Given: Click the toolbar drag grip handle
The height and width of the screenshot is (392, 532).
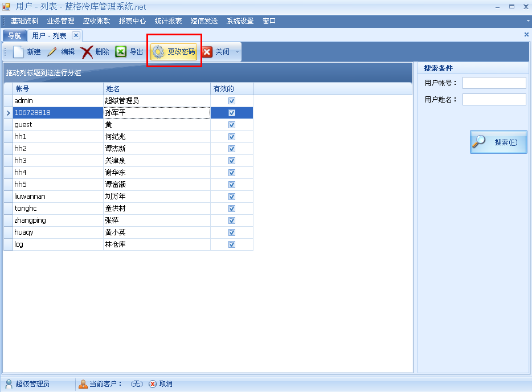Looking at the screenshot, I should click(x=5, y=52).
